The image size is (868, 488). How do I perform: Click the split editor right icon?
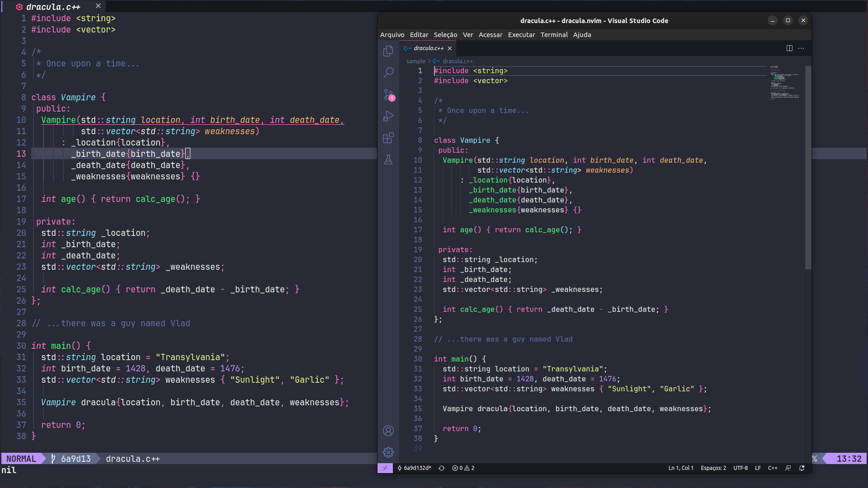[789, 48]
